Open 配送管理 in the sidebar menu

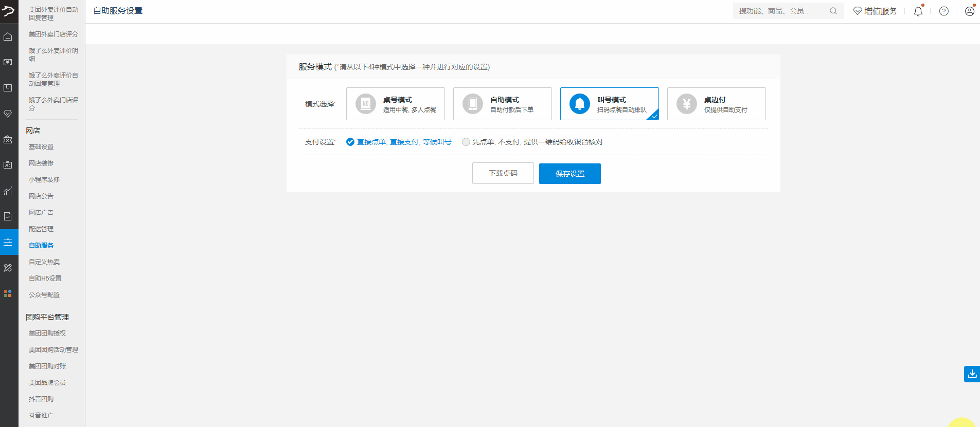click(41, 229)
